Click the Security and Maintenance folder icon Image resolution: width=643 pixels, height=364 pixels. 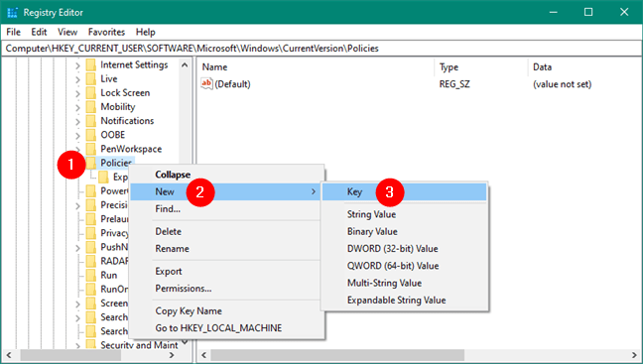click(91, 344)
